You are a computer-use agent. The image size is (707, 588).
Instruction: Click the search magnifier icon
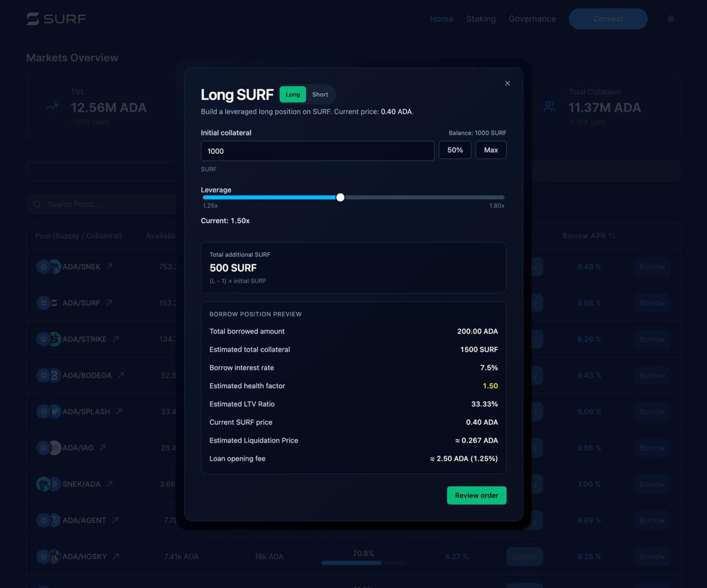click(37, 204)
